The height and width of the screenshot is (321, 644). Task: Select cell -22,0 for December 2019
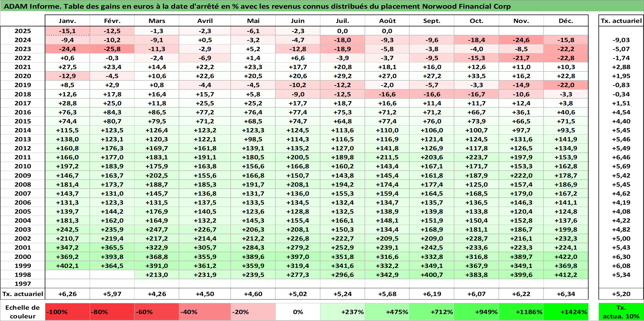[x=566, y=85]
